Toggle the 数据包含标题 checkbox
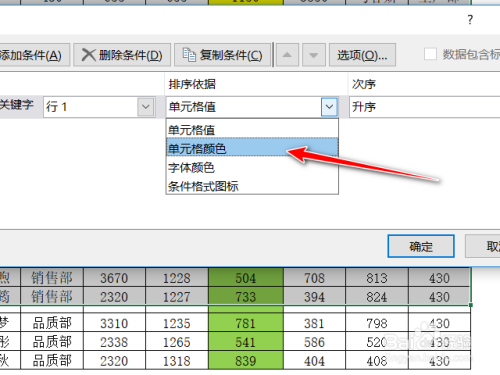This screenshot has height=375, width=500. 430,54
